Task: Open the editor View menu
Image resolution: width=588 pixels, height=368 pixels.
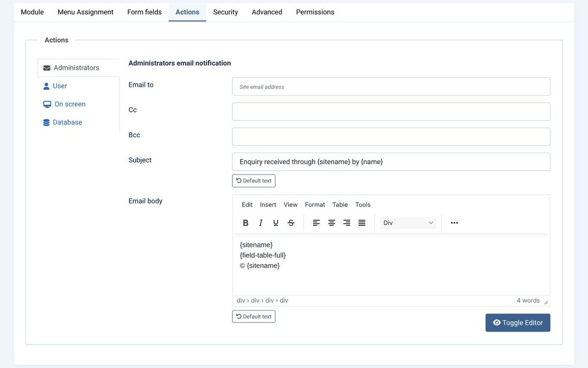Action: point(291,205)
